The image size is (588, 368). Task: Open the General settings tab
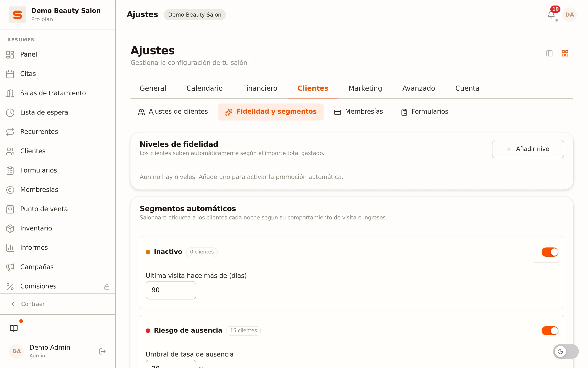click(153, 88)
